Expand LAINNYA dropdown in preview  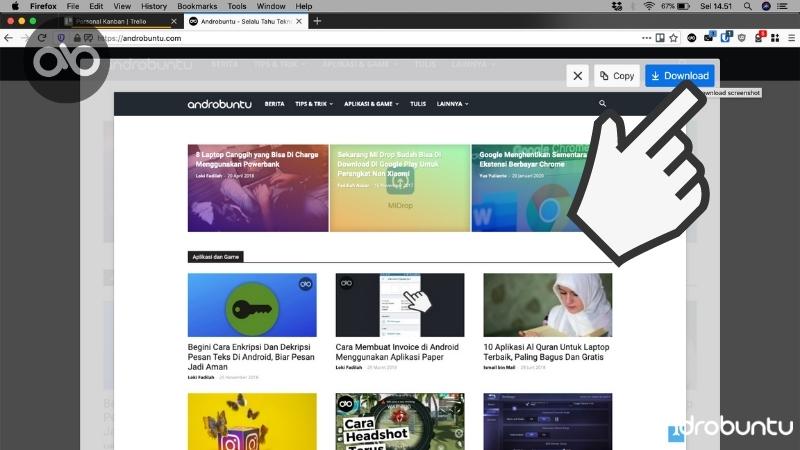pos(453,104)
